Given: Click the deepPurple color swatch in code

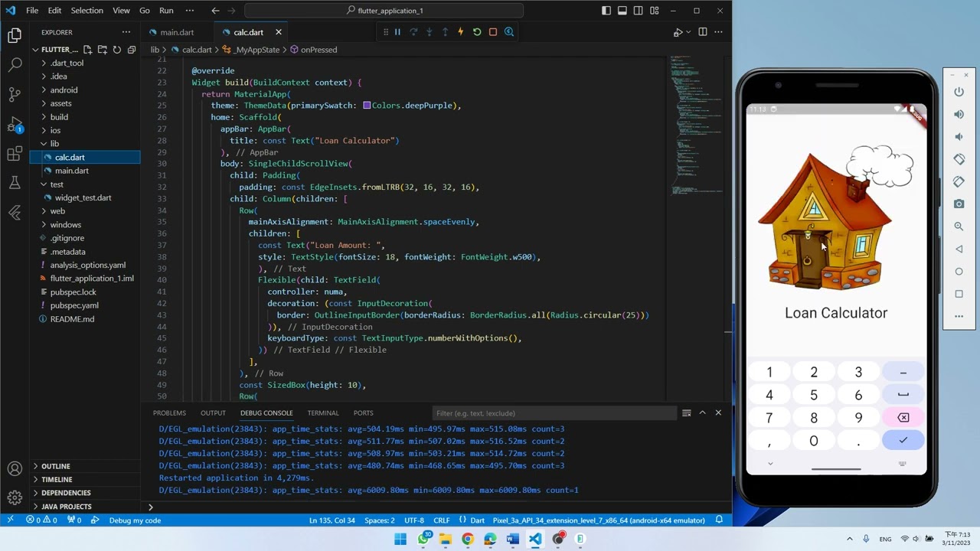Looking at the screenshot, I should [367, 106].
